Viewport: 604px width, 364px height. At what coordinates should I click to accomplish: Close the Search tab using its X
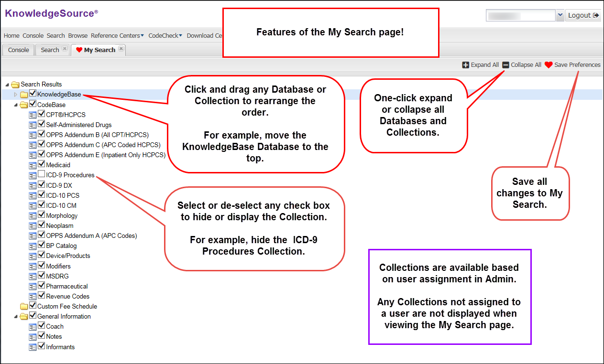point(65,49)
